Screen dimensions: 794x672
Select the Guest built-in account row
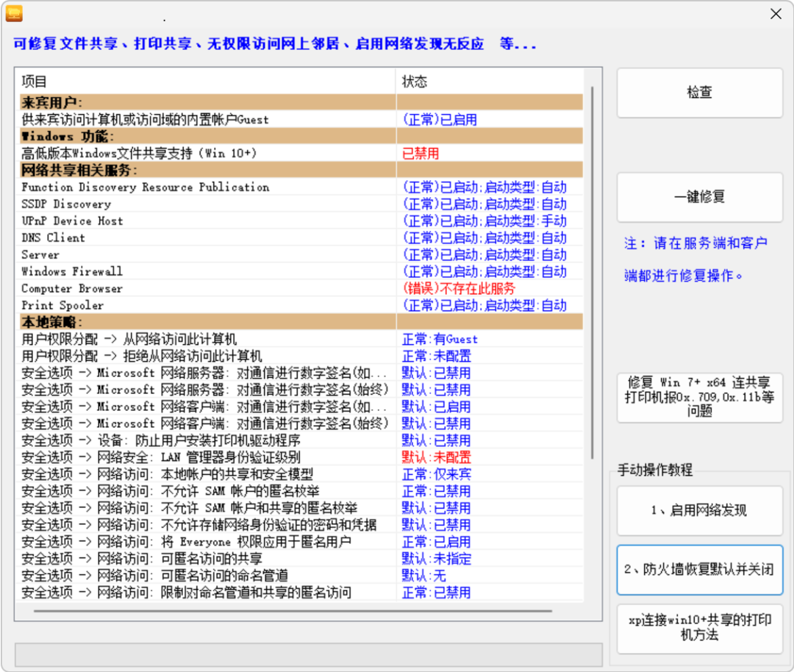[302, 120]
